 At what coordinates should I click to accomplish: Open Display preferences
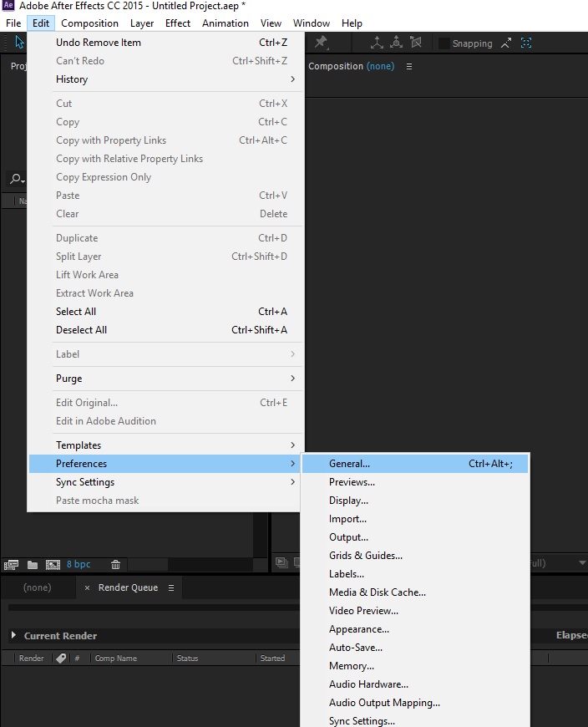(x=415, y=501)
